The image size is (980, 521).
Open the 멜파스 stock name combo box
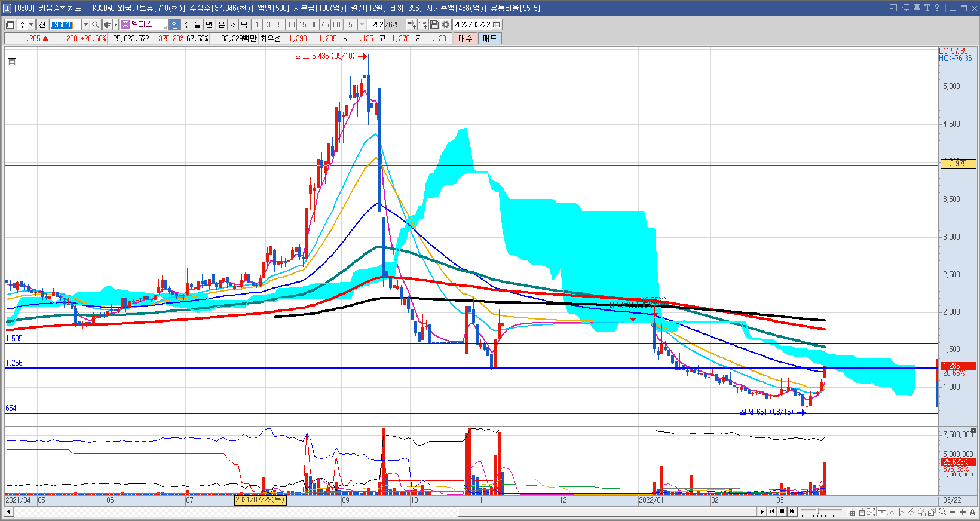144,24
